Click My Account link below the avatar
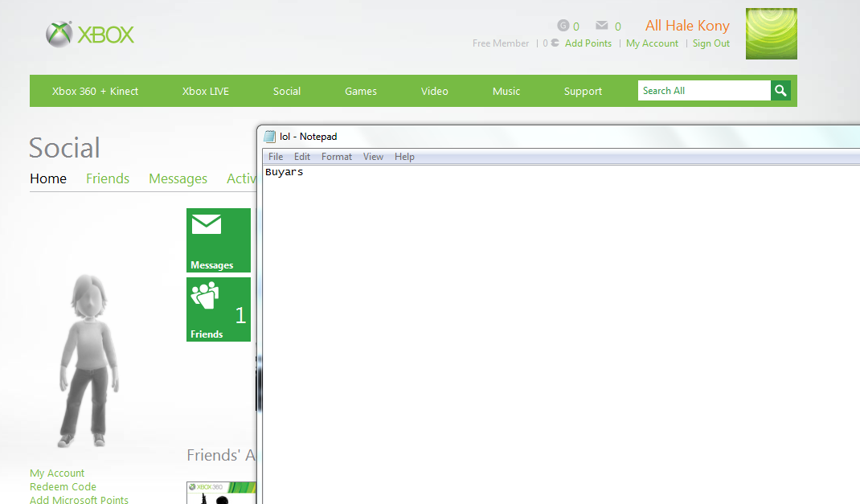This screenshot has width=860, height=504. (x=57, y=473)
